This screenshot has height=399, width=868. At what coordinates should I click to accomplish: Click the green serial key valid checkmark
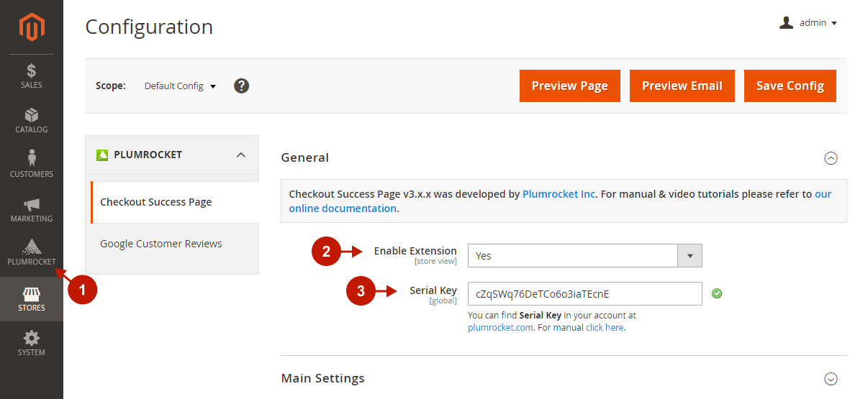[x=717, y=293]
